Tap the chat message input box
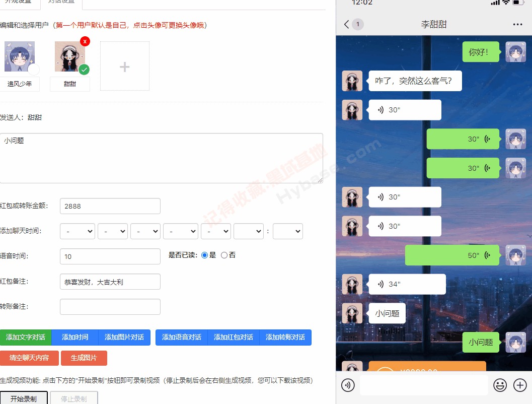Viewport: 532px width, 404px height. pos(424,385)
